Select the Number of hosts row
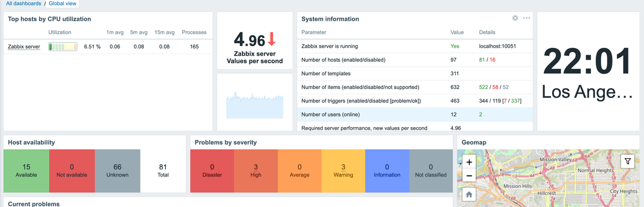 point(415,60)
